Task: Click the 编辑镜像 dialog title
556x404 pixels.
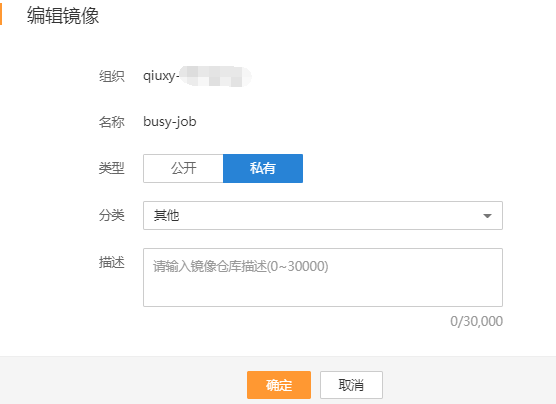Action: (x=63, y=16)
